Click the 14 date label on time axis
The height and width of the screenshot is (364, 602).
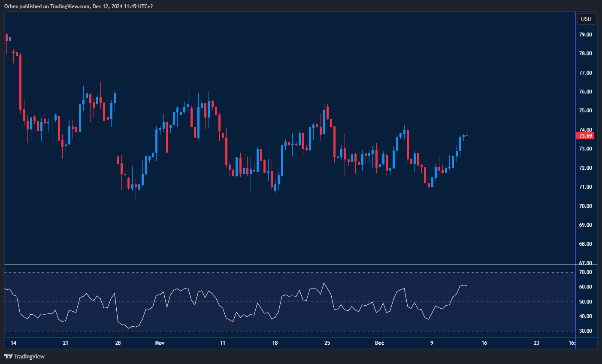click(13, 343)
